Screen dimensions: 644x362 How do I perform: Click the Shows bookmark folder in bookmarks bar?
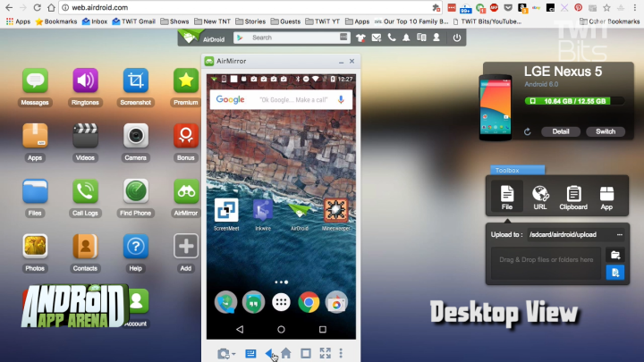coord(178,21)
